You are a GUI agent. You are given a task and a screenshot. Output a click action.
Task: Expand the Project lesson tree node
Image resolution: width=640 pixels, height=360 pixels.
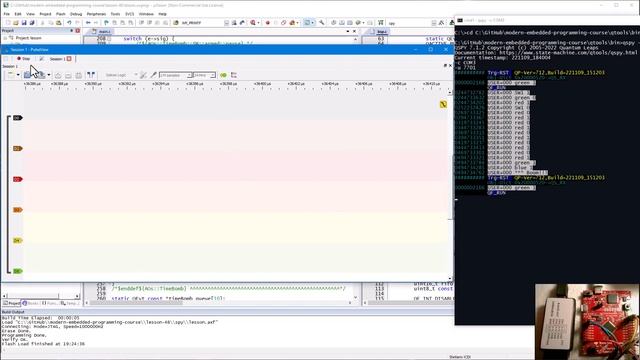click(x=6, y=38)
